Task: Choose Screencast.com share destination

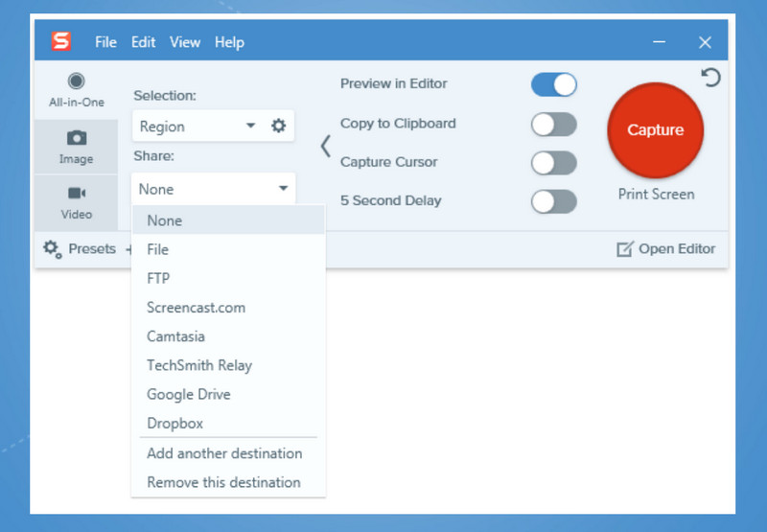Action: click(228, 307)
